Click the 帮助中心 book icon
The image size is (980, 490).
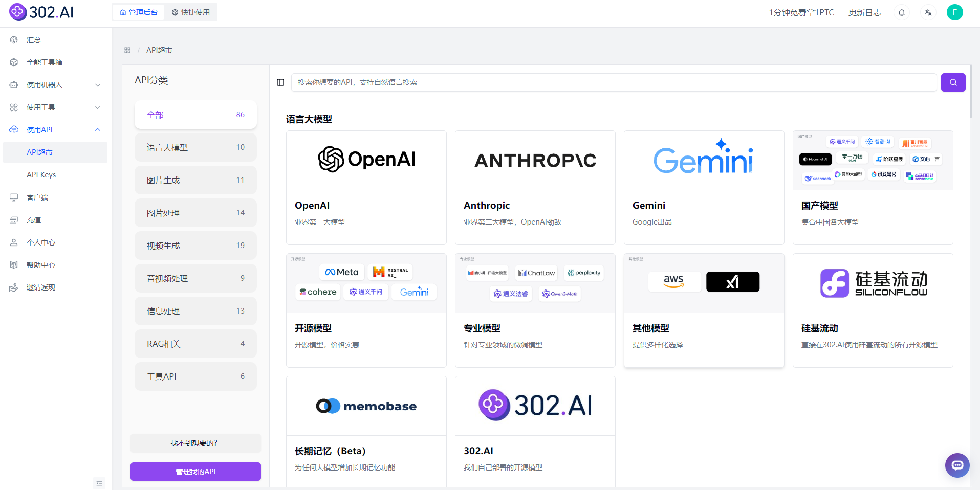(14, 265)
